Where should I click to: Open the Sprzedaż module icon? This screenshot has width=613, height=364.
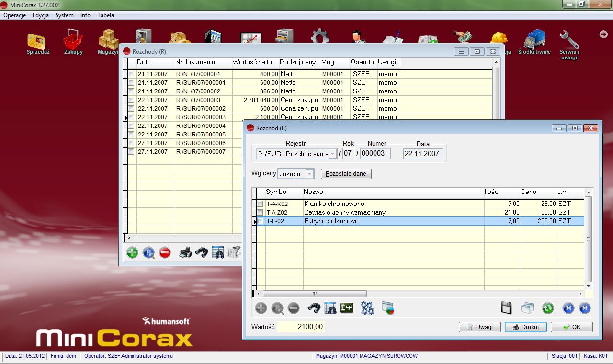click(x=38, y=40)
